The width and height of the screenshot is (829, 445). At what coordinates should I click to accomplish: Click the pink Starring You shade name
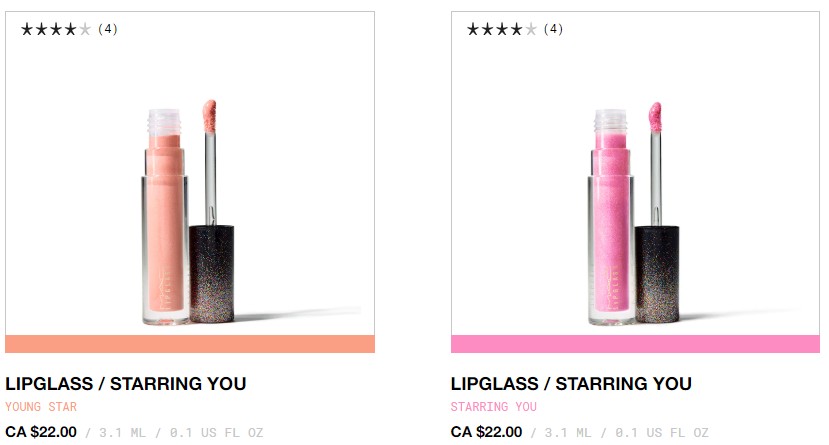[493, 407]
